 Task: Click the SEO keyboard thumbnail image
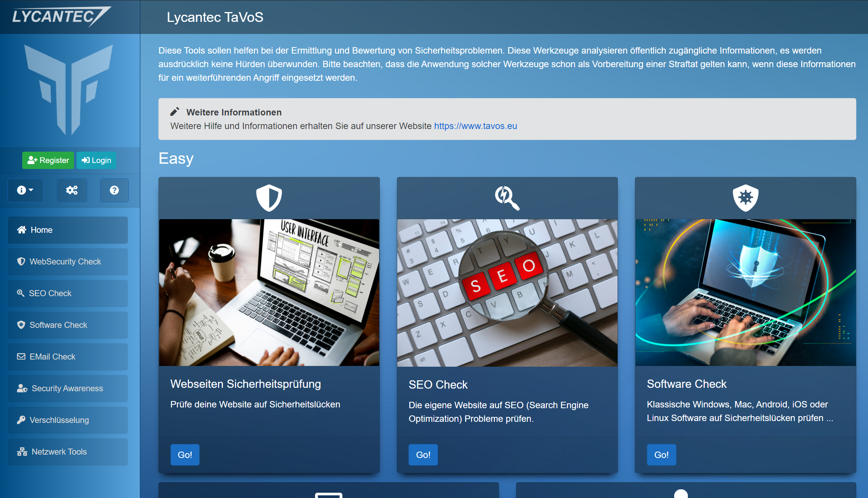(507, 292)
